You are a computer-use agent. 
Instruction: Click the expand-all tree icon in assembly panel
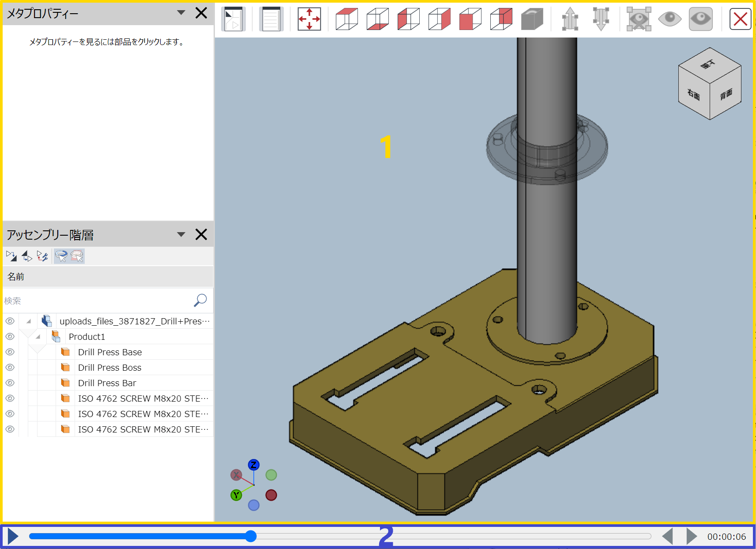tap(11, 256)
